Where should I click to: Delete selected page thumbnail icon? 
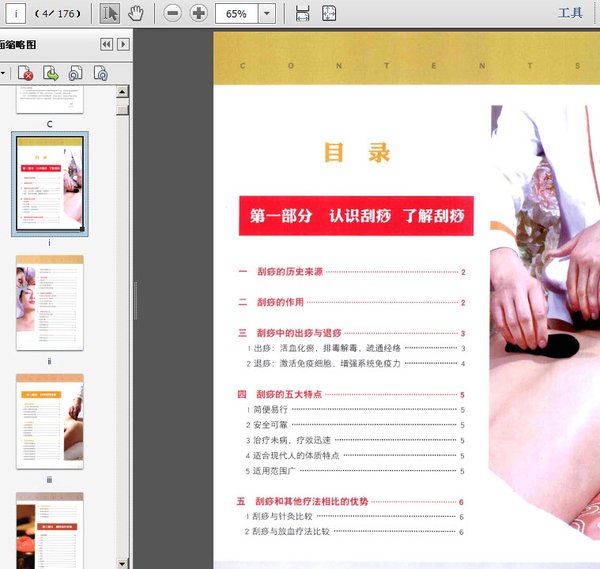click(x=26, y=73)
